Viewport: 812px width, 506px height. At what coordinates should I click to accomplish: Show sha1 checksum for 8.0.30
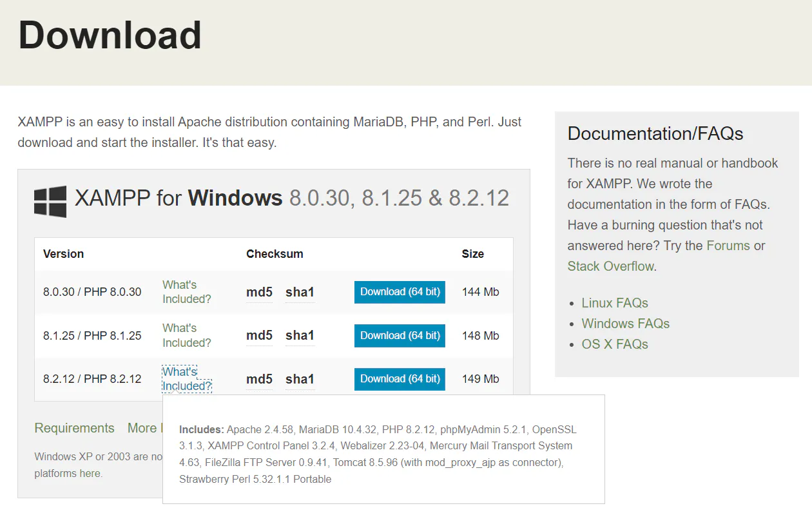click(x=300, y=292)
